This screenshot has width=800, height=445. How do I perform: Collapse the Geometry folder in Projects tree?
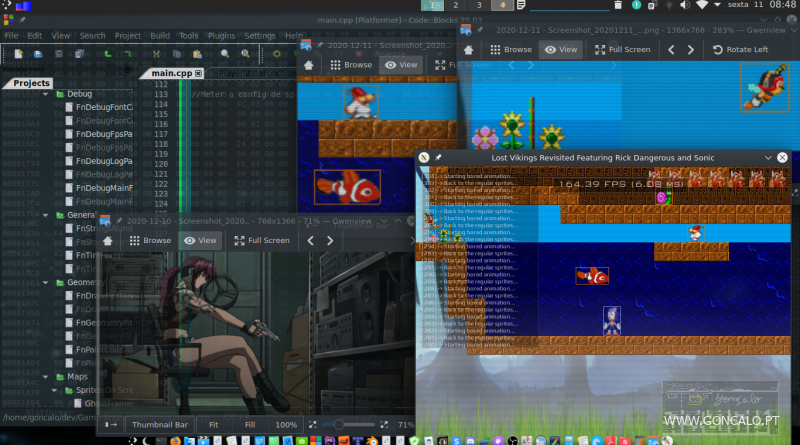[45, 282]
